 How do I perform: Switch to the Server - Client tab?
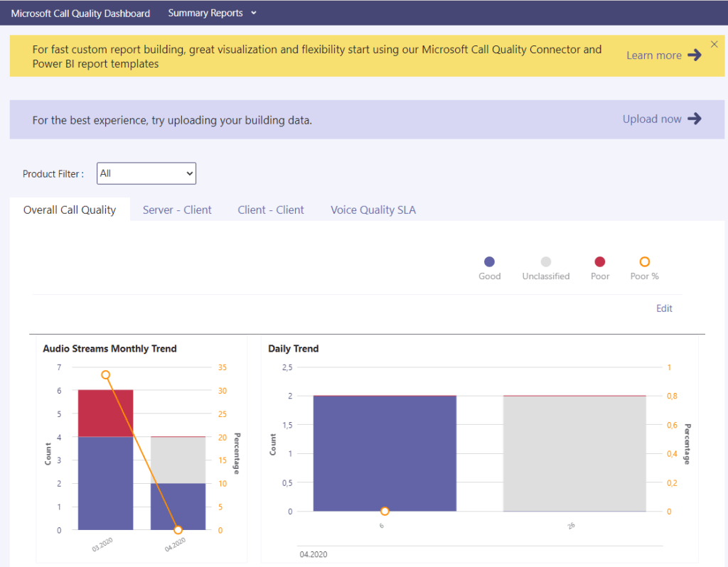pos(177,210)
